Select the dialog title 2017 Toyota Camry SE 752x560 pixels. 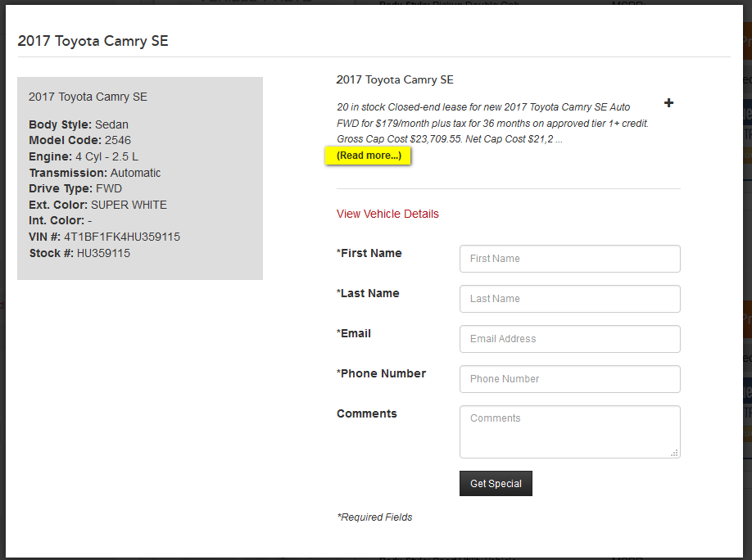(93, 41)
